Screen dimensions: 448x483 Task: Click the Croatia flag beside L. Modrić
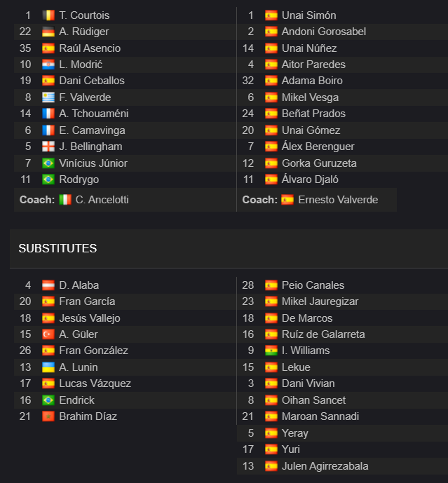tap(48, 64)
